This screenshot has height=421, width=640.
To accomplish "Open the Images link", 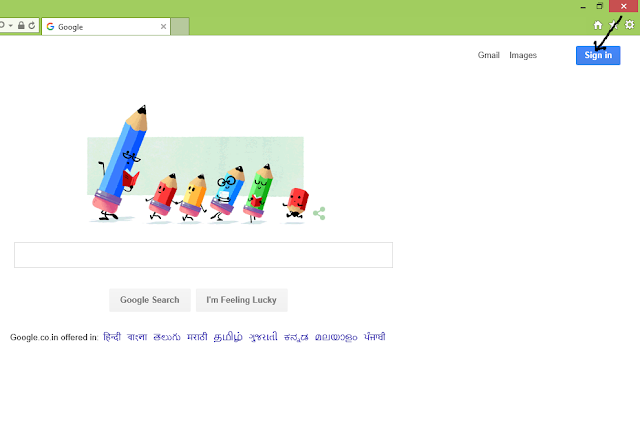I will 523,55.
